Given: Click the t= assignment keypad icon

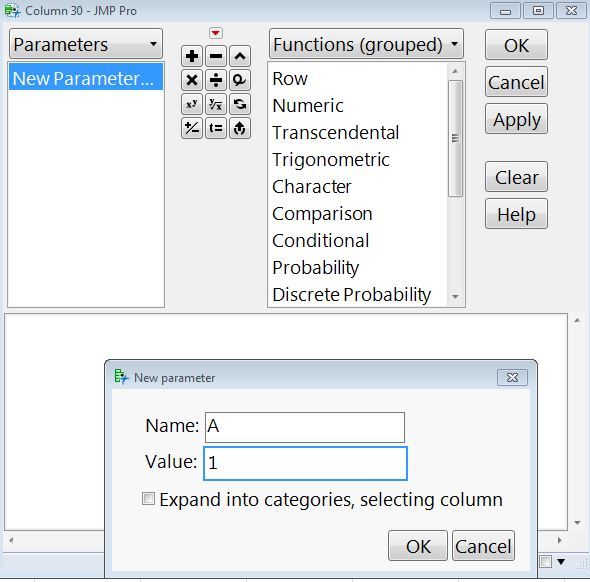Looking at the screenshot, I should point(216,128).
